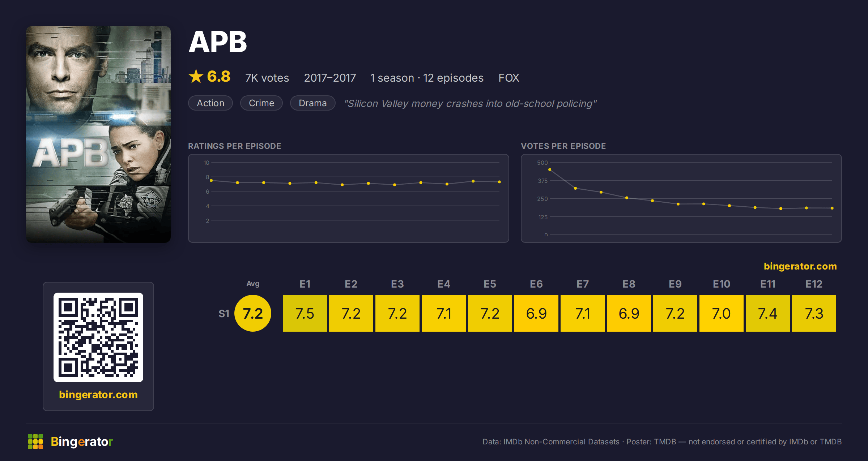Click the Bingerator grid logo icon
Screen dimensions: 868x461
coord(35,441)
